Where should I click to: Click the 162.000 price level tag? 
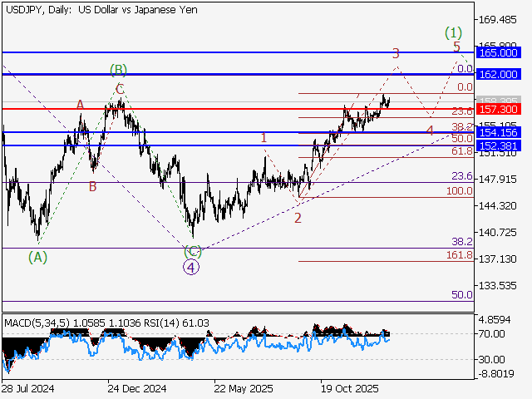(x=500, y=75)
